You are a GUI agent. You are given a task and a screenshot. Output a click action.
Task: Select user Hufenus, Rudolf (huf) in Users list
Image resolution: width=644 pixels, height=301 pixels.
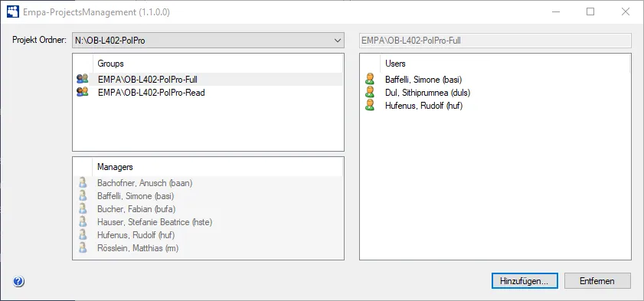[424, 106]
